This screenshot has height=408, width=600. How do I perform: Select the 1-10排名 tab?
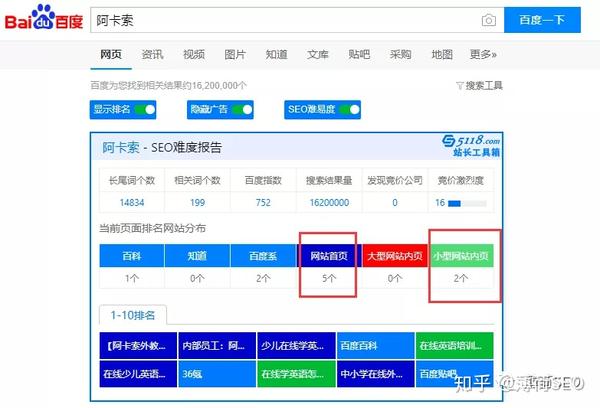133,315
